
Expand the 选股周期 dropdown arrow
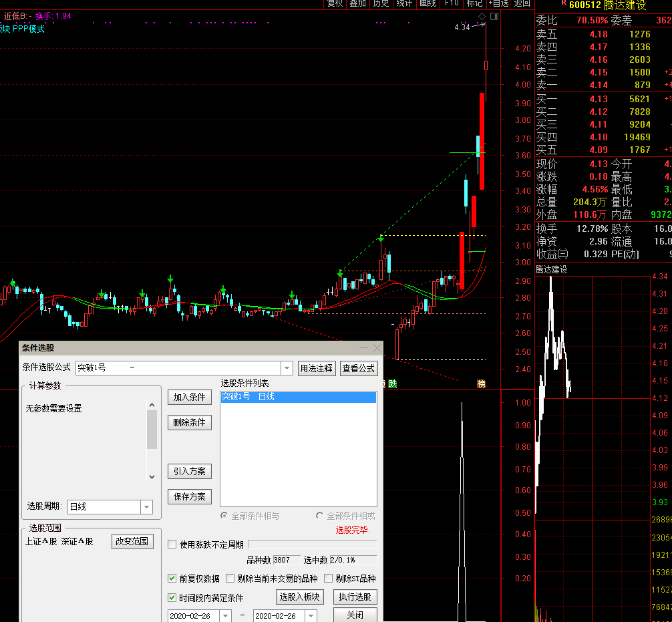pyautogui.click(x=146, y=506)
